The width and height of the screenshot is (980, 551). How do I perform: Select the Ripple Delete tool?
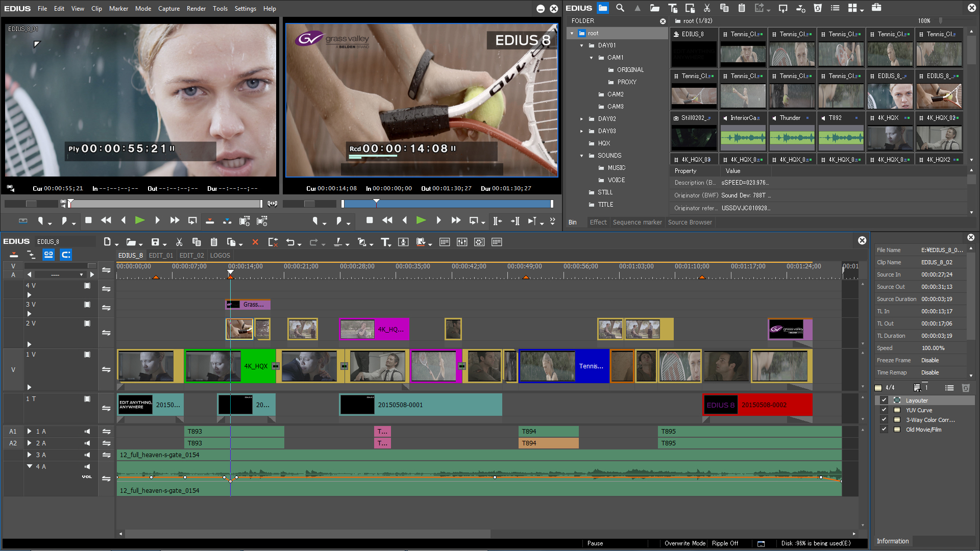273,242
